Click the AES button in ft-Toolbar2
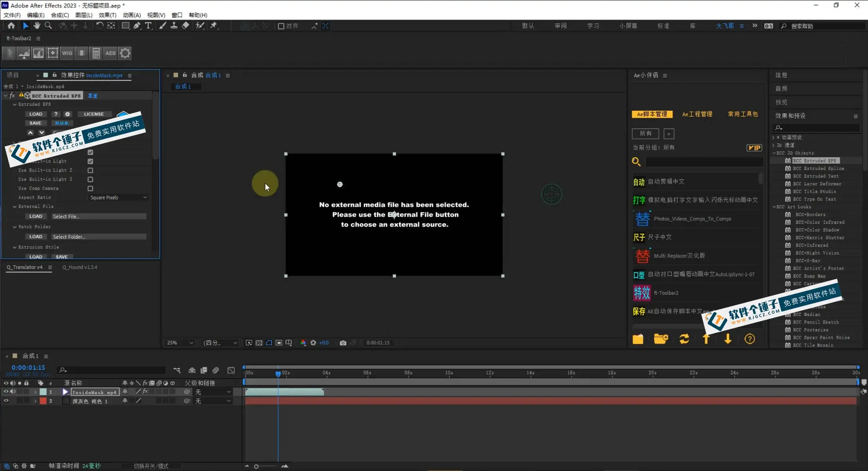The height and width of the screenshot is (471, 868). 111,53
